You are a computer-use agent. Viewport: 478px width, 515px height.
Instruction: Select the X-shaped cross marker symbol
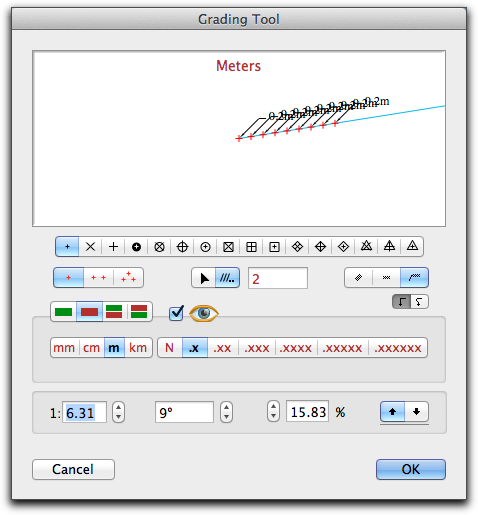pyautogui.click(x=90, y=247)
